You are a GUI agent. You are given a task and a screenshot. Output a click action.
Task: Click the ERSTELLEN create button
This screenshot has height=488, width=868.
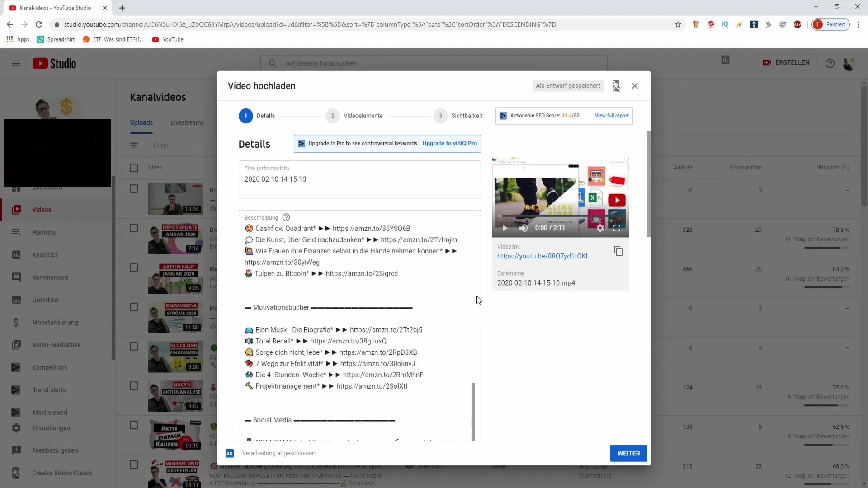(787, 63)
